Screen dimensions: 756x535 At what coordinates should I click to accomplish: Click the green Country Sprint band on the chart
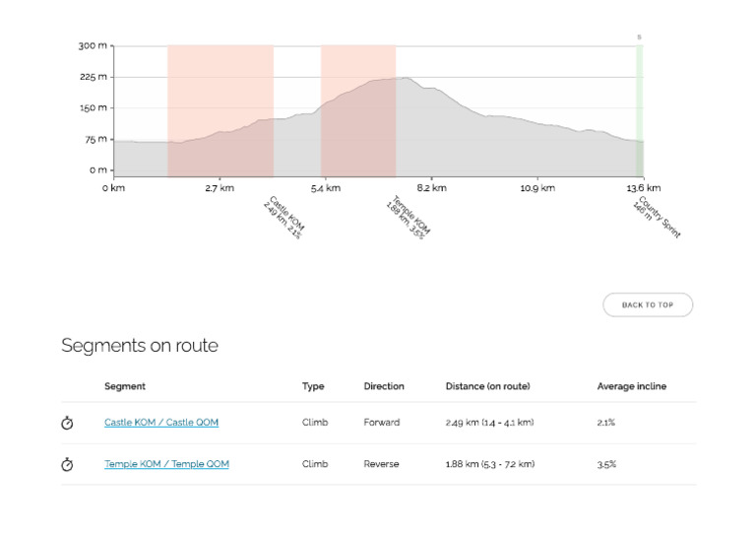(640, 108)
